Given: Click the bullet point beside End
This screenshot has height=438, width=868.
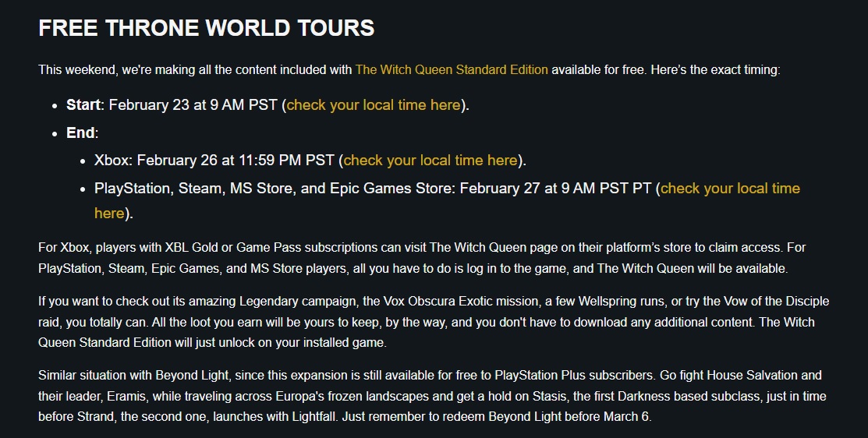Looking at the screenshot, I should pyautogui.click(x=55, y=133).
